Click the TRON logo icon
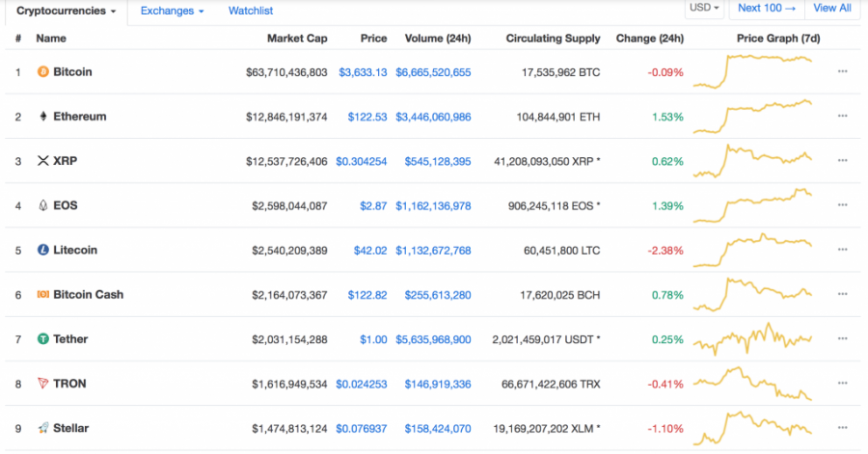Screen dimensions: 868x454 [42, 384]
